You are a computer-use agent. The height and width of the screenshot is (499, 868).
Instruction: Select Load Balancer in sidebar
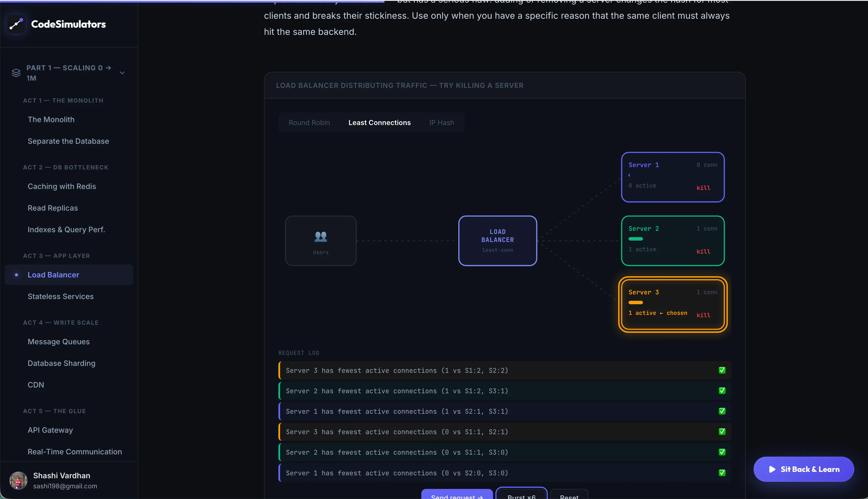pos(69,275)
